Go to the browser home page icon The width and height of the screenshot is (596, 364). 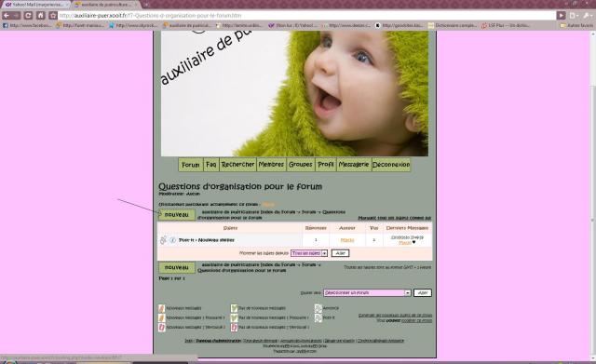41,16
